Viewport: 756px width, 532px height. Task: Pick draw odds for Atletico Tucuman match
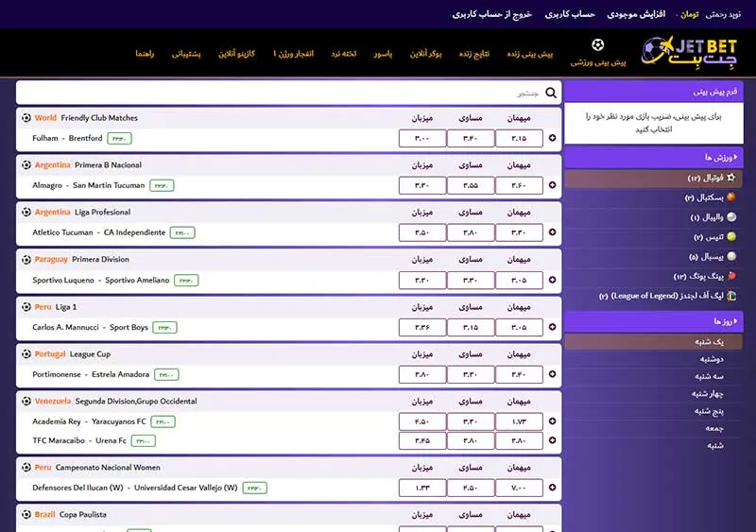point(471,232)
